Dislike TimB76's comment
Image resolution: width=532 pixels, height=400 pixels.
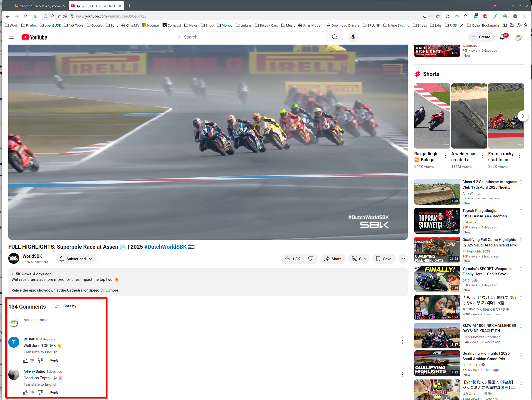(x=40, y=360)
